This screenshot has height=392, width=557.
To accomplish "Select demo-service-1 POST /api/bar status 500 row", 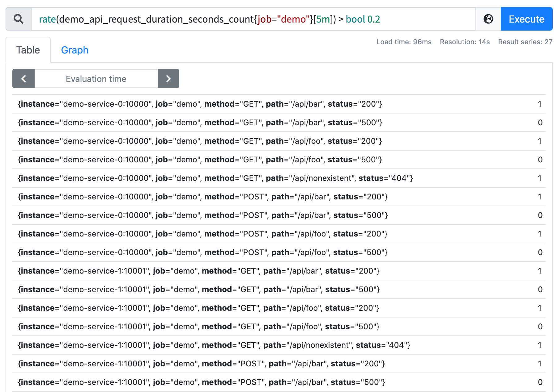I will 279,382.
